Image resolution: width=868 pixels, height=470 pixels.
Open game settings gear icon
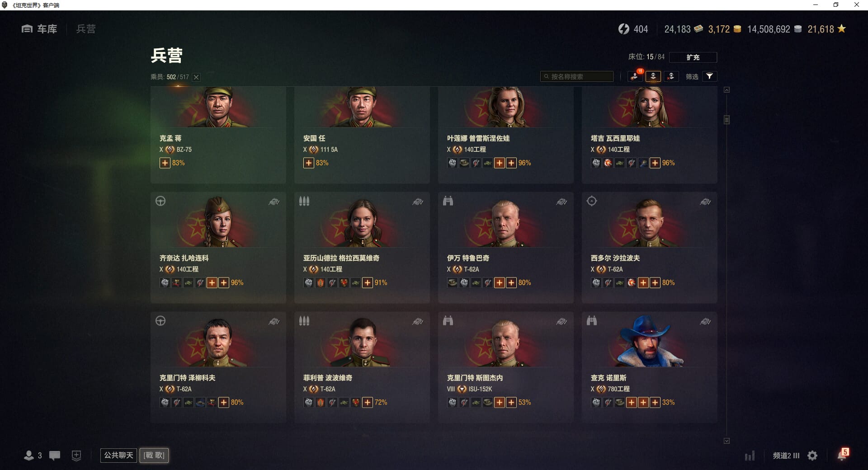coord(812,456)
